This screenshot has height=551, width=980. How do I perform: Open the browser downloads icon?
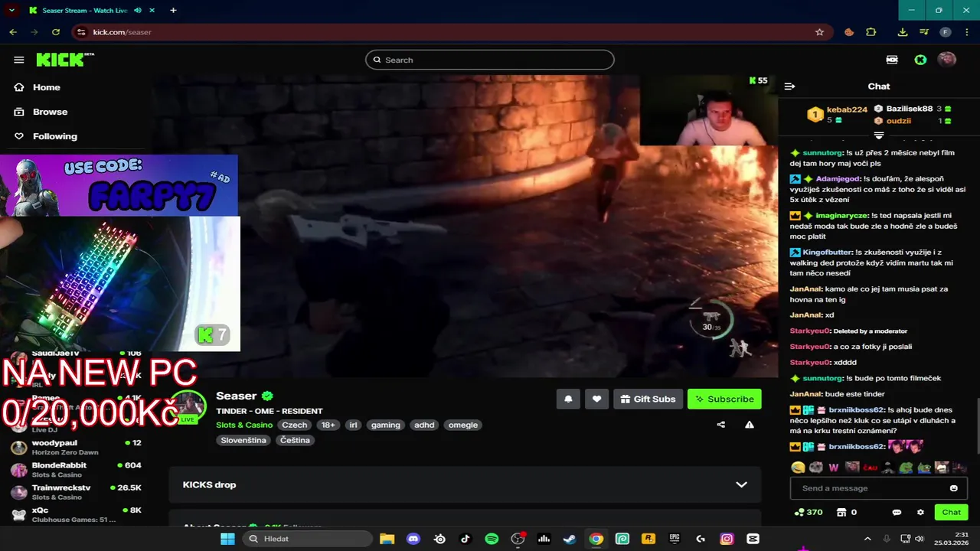pos(903,32)
